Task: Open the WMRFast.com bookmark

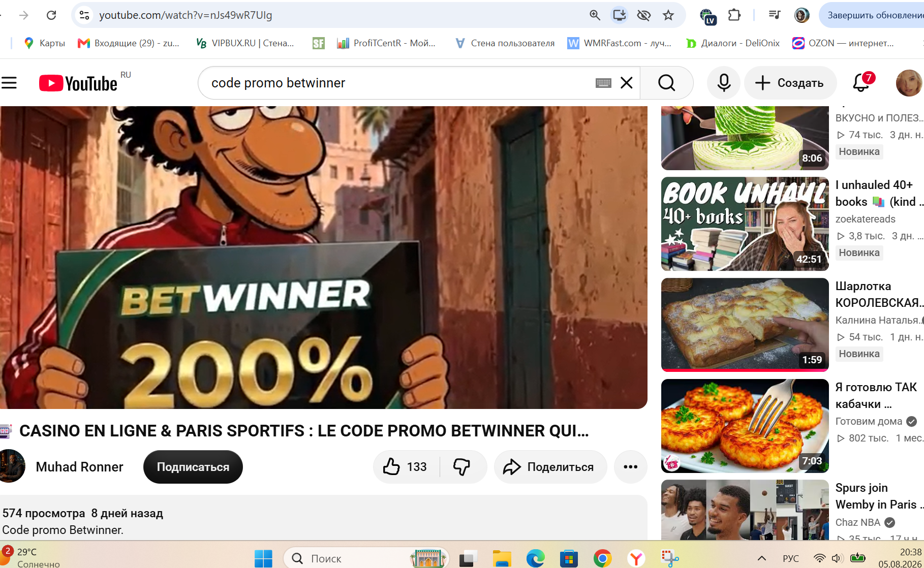Action: [x=620, y=43]
